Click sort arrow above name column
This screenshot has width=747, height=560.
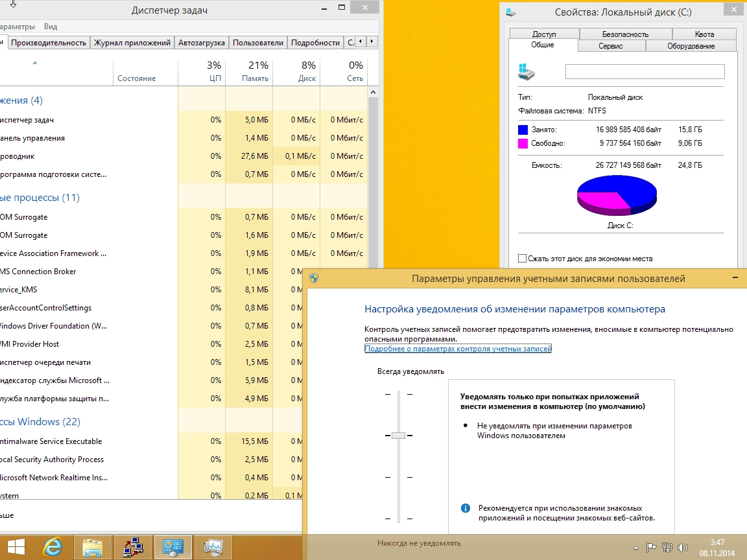(x=35, y=63)
